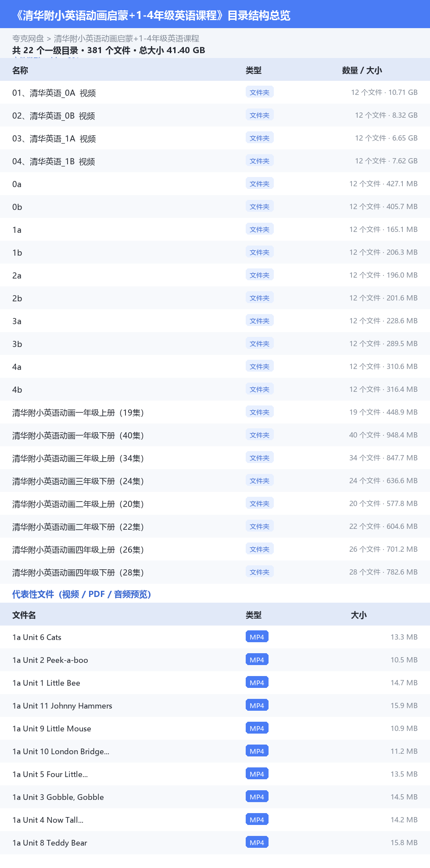This screenshot has width=430, height=868.
Task: Select the 1a folder row
Action: coord(215,229)
